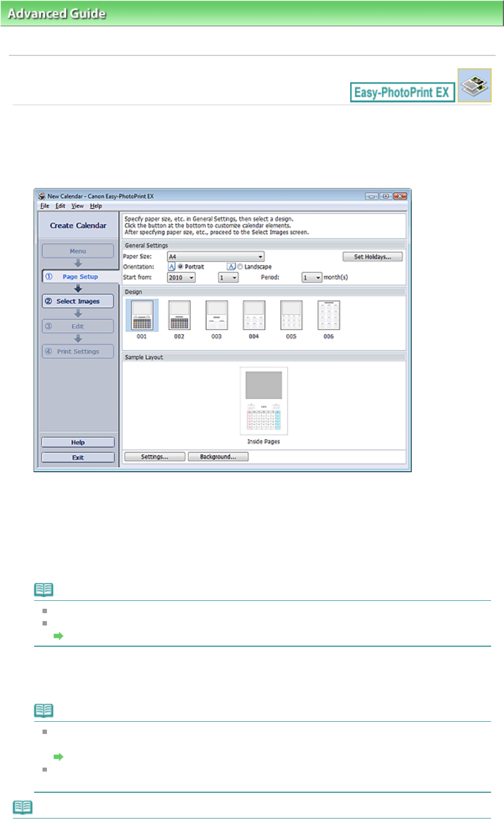Select calendar design 005 thumbnail
The height and width of the screenshot is (823, 504).
coord(291,316)
